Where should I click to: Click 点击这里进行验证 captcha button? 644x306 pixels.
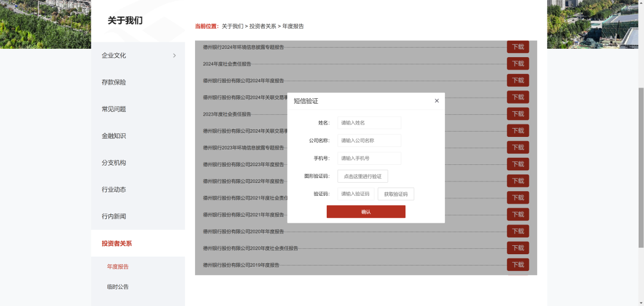[x=363, y=176]
